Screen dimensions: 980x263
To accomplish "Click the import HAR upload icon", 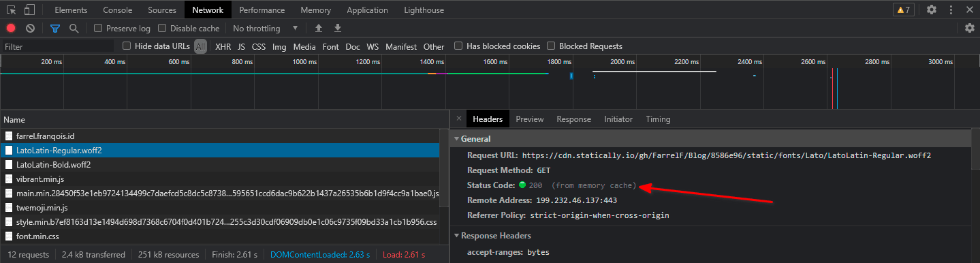I will 318,29.
